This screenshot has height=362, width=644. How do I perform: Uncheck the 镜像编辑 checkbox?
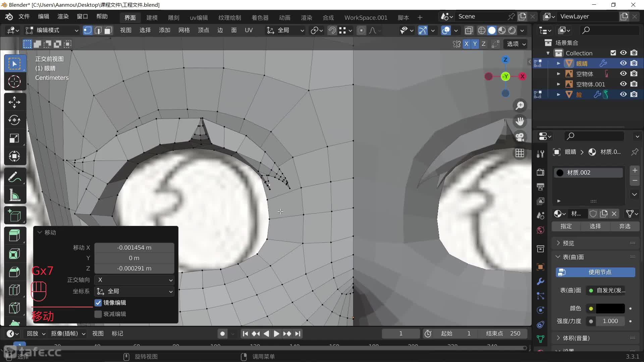[98, 303]
